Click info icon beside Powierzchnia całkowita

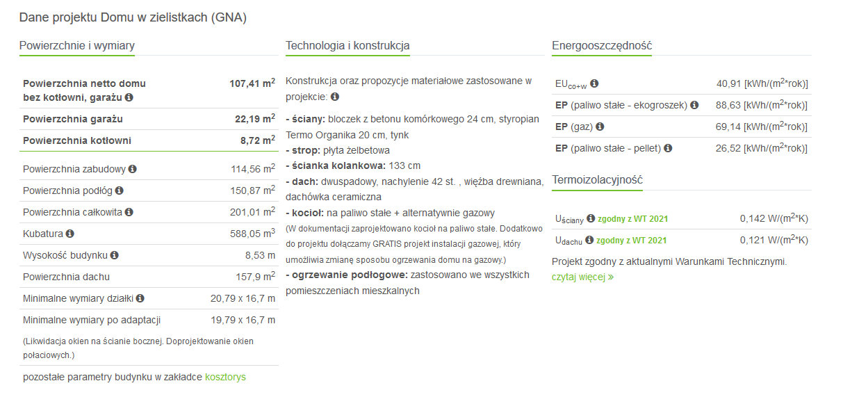tap(129, 212)
